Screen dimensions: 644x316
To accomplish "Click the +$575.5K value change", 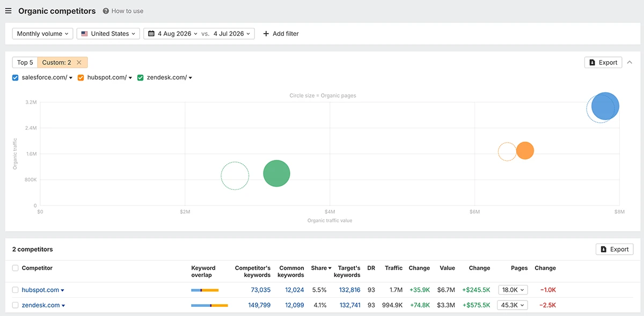I will 476,305.
